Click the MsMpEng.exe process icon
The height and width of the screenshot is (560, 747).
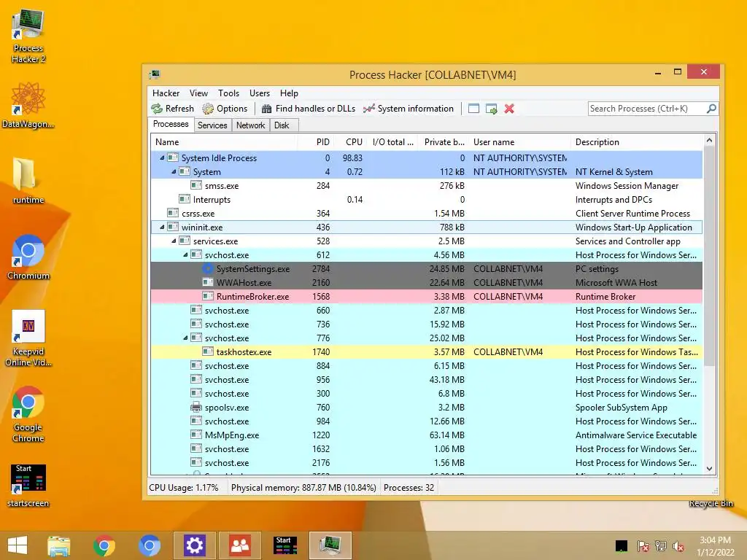pos(196,435)
